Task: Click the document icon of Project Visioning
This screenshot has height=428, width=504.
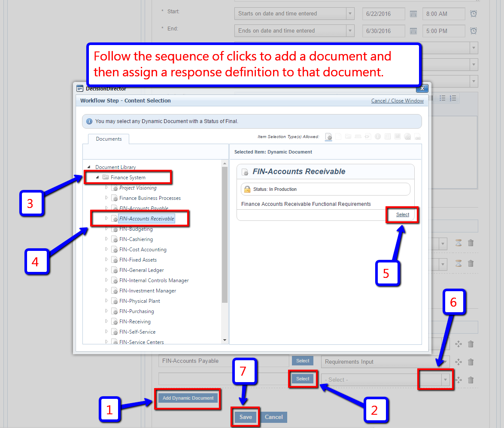Action: coord(115,188)
